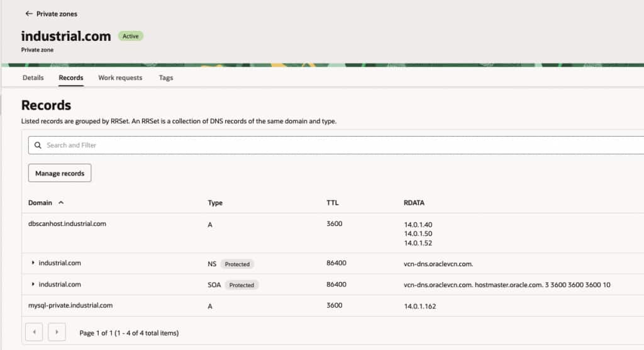Click RDATA value 14.0.1.50

point(418,234)
